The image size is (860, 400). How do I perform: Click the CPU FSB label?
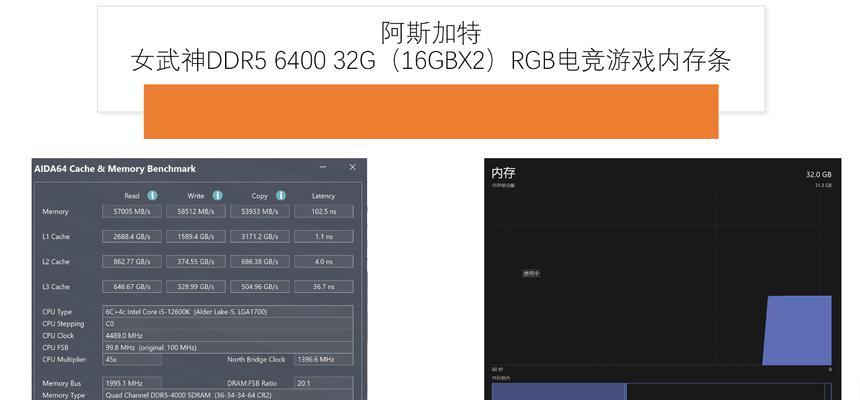(55, 347)
